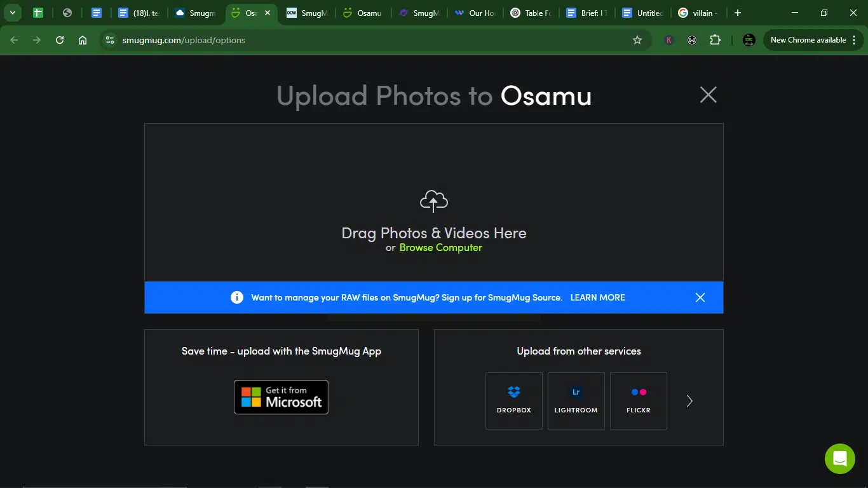Close the Upload Photos dialog with the large X
The image size is (868, 488).
pos(708,95)
